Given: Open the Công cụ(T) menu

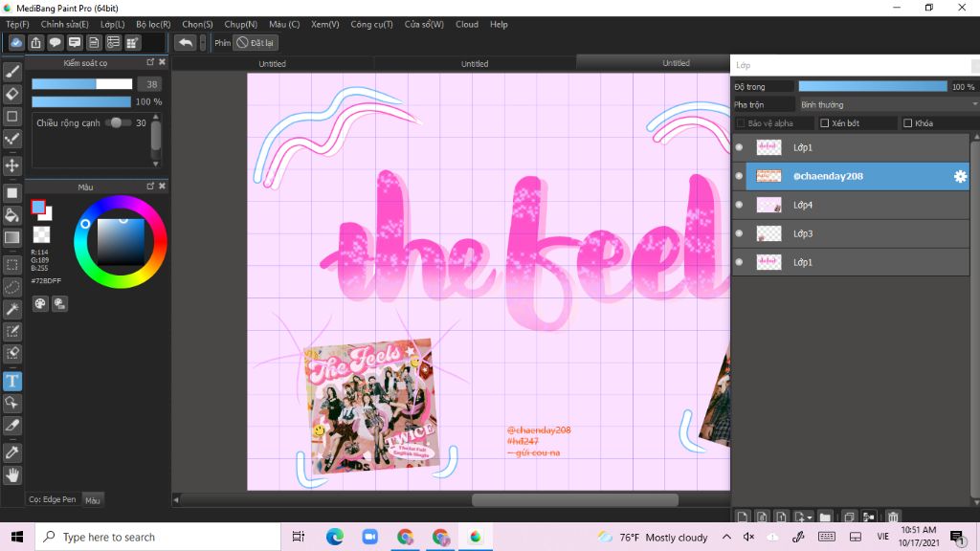Looking at the screenshot, I should tap(372, 24).
